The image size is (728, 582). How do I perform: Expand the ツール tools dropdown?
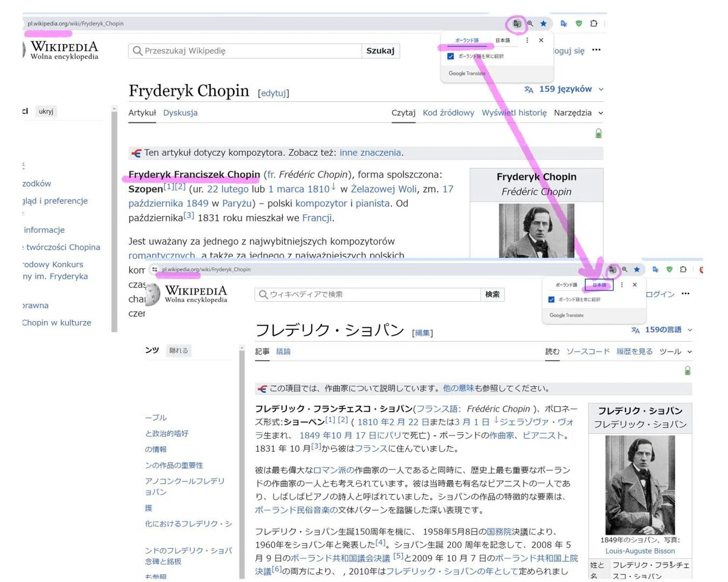click(689, 352)
